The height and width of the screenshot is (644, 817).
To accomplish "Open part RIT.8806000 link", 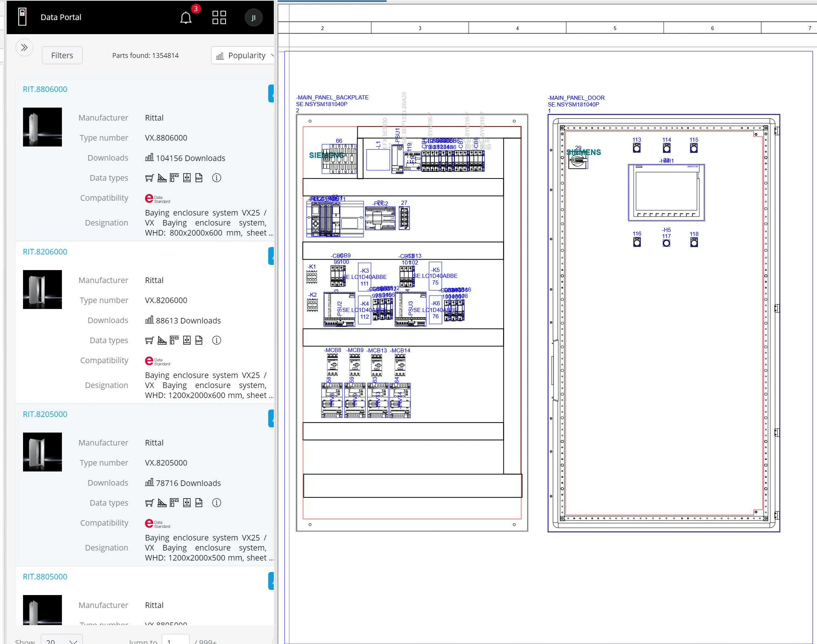I will coord(45,89).
